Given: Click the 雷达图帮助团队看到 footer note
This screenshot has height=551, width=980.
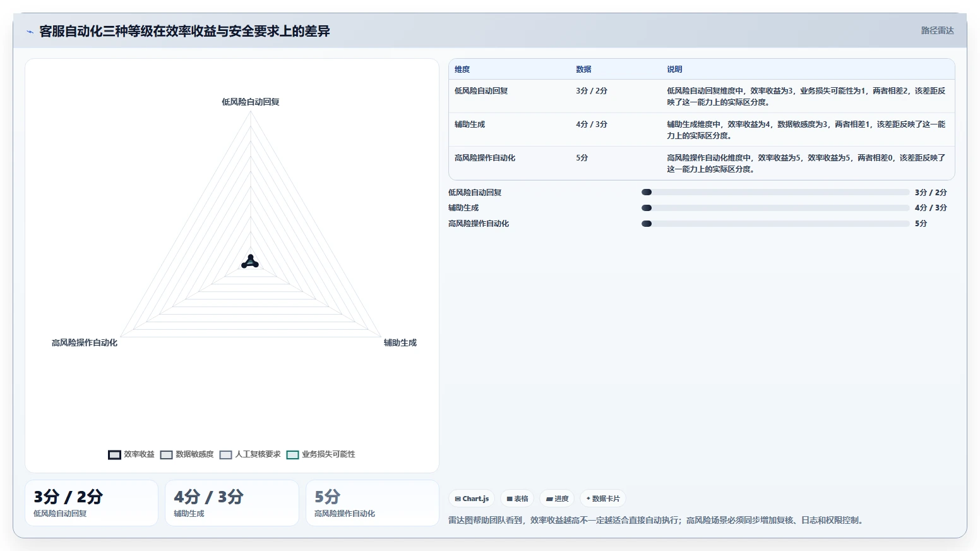Looking at the screenshot, I should pyautogui.click(x=655, y=521).
